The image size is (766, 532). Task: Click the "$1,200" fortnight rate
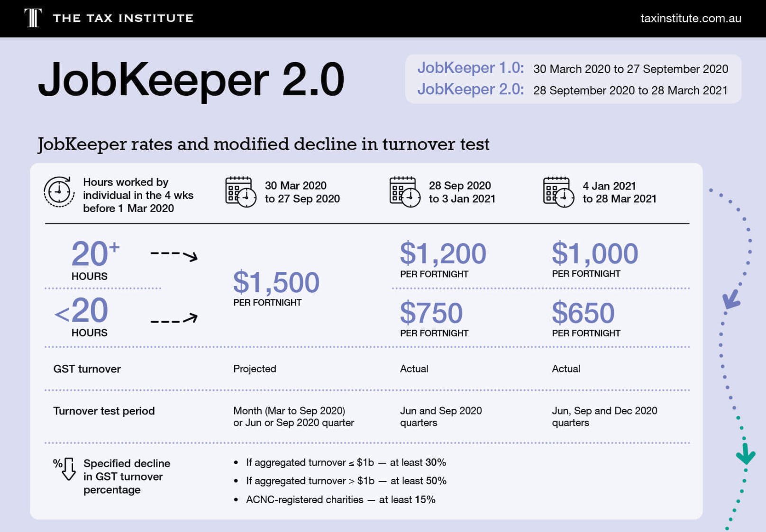click(443, 253)
